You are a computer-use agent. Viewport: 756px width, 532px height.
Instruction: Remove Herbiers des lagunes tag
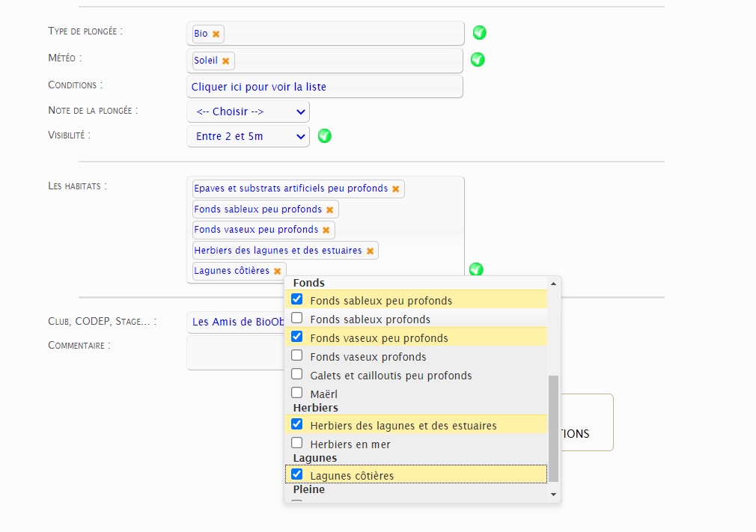pyautogui.click(x=370, y=251)
